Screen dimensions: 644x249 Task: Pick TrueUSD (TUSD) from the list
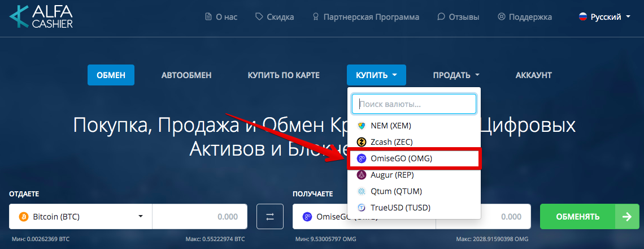(414, 208)
